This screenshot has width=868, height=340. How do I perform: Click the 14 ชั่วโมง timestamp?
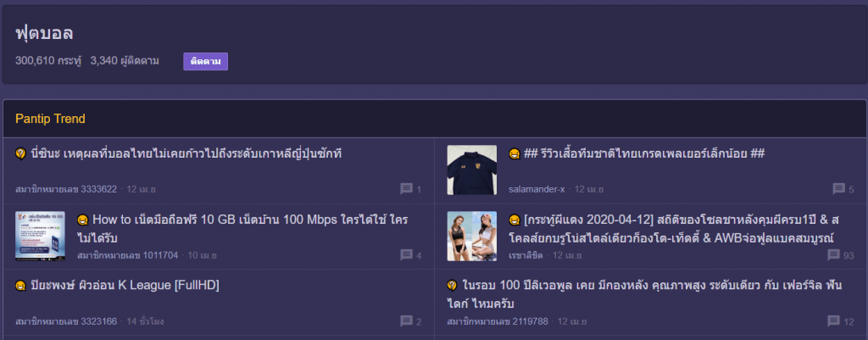pyautogui.click(x=145, y=321)
